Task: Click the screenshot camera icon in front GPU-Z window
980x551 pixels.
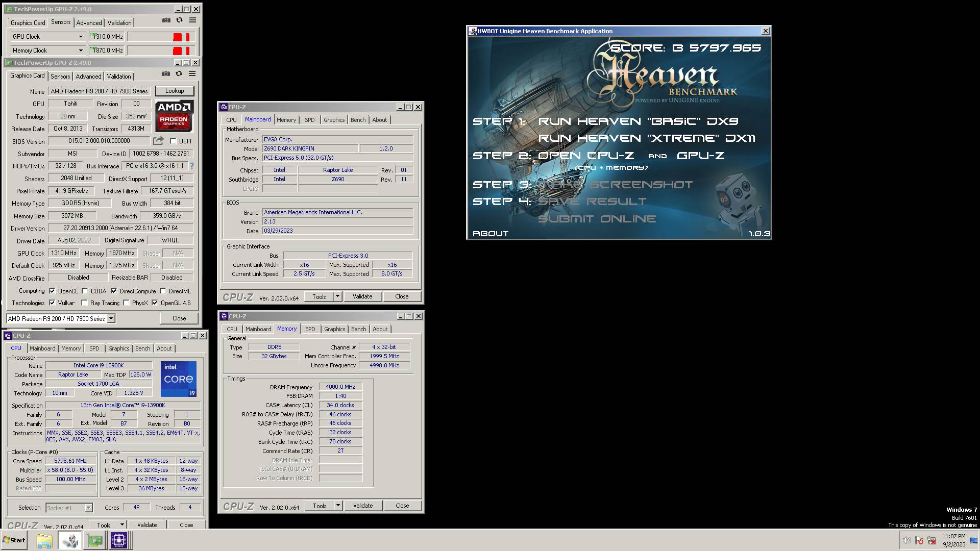Action: (x=166, y=74)
